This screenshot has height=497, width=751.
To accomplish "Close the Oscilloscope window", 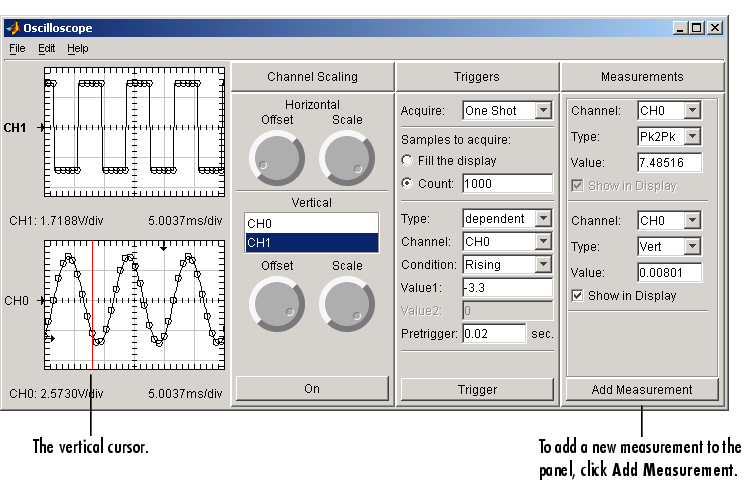I will pyautogui.click(x=715, y=28).
